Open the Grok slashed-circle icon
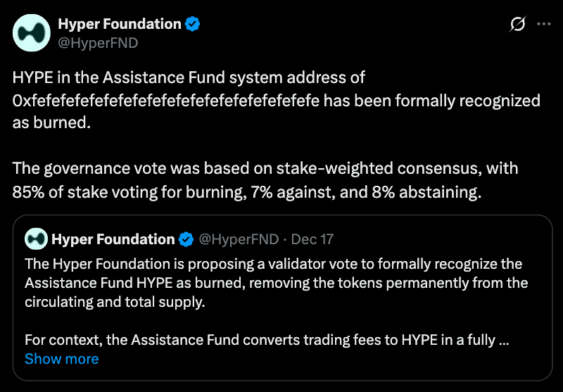Viewport: 563px width, 392px height. [517, 25]
